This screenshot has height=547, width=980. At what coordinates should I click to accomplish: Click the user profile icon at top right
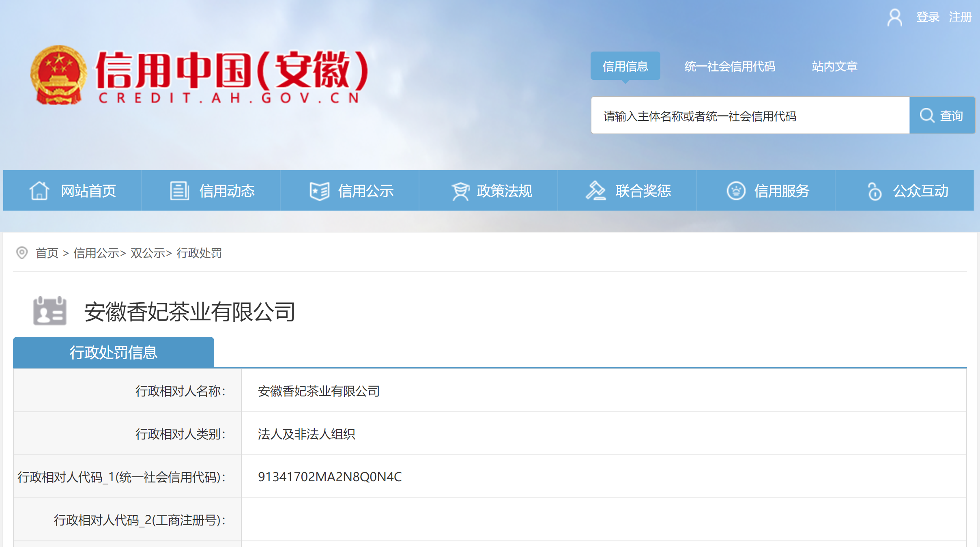coord(894,17)
